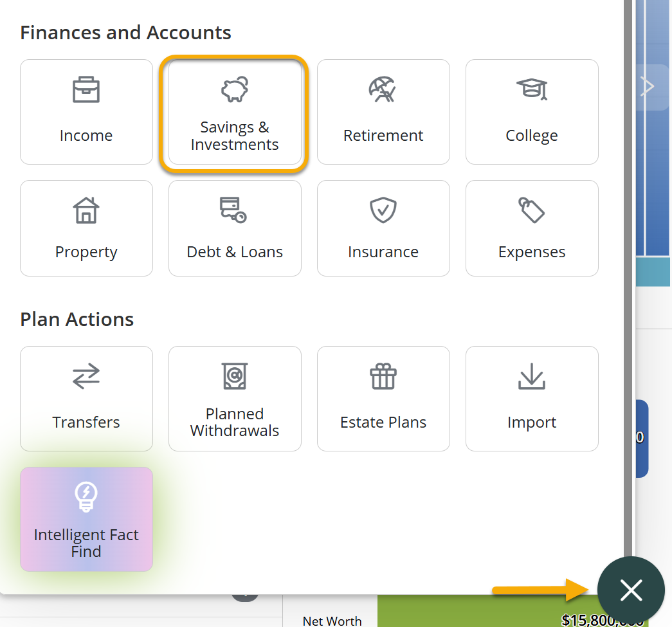This screenshot has height=627, width=672.
Task: Select the Estate Plans gift icon
Action: point(383,399)
